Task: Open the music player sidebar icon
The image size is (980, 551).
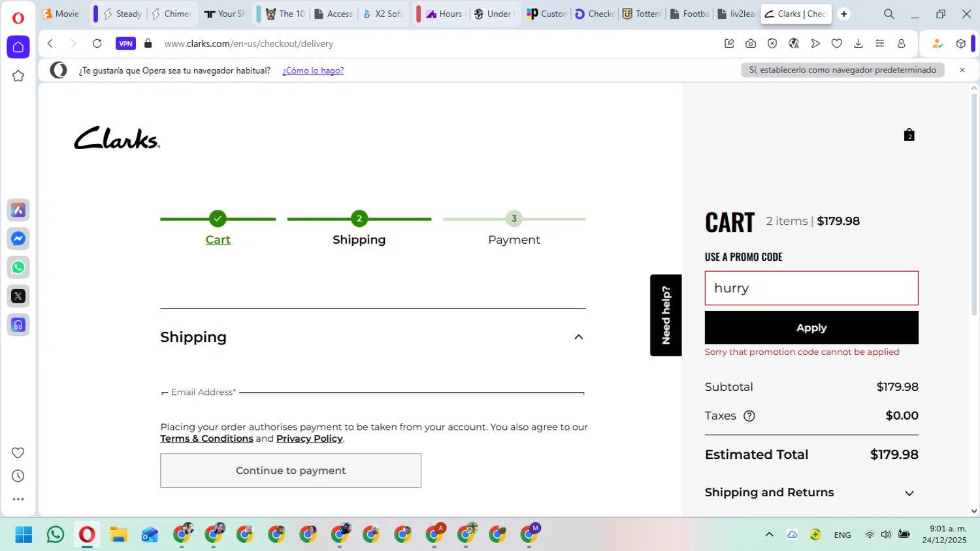Action: (x=18, y=325)
